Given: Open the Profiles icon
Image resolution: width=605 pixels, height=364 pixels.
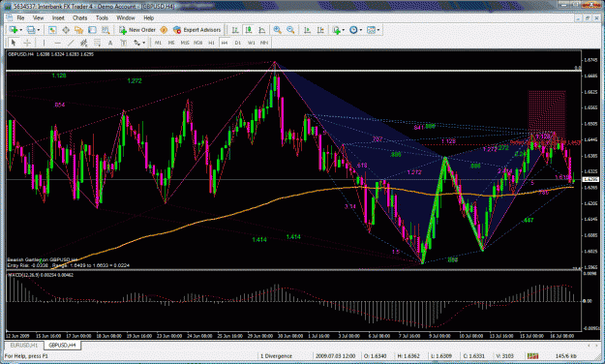Looking at the screenshot, I should coord(31,30).
